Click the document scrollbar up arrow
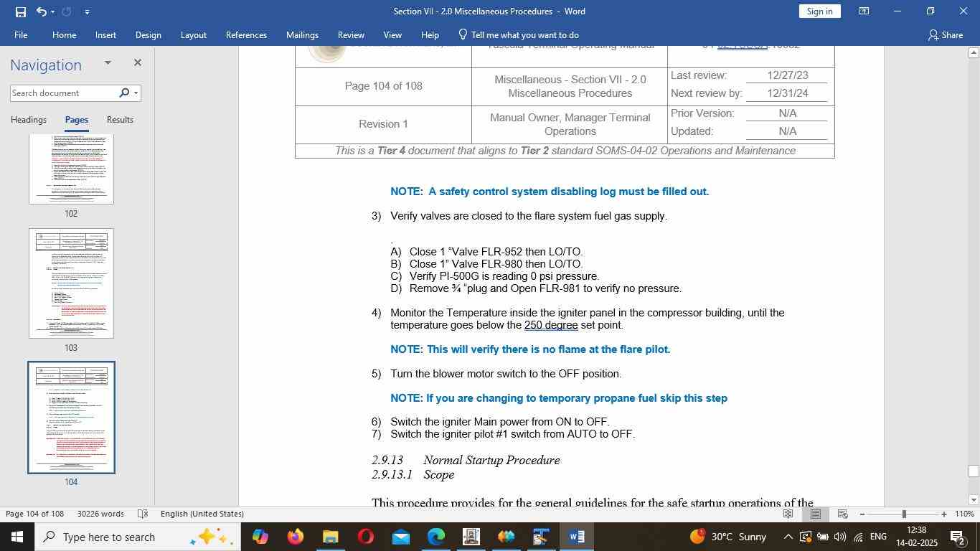 click(x=974, y=52)
